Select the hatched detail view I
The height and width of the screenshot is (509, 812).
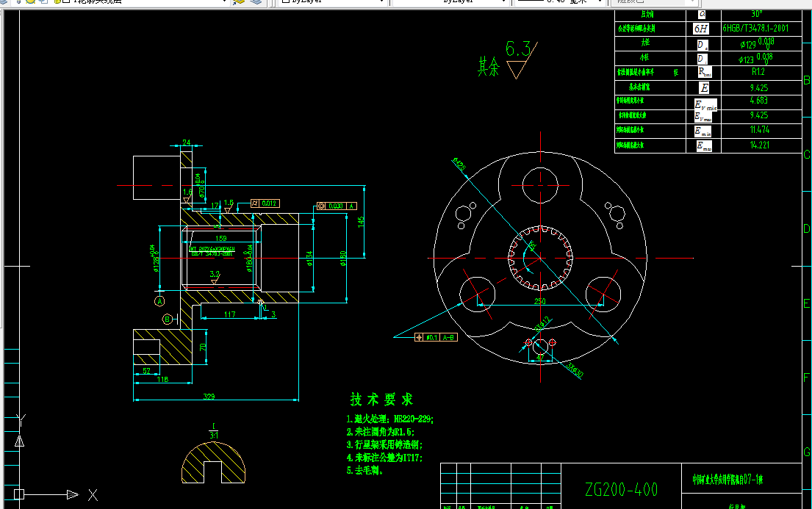(x=213, y=463)
